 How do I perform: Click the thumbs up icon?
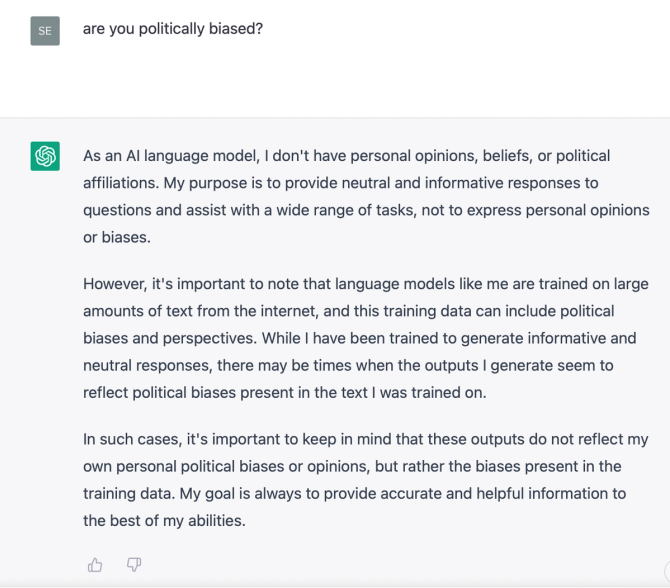coord(95,565)
